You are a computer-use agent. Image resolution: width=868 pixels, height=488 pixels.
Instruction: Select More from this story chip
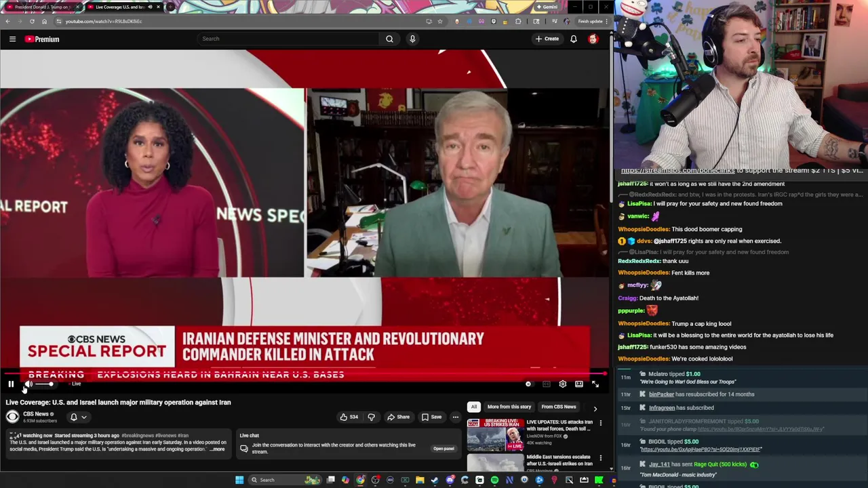509,407
